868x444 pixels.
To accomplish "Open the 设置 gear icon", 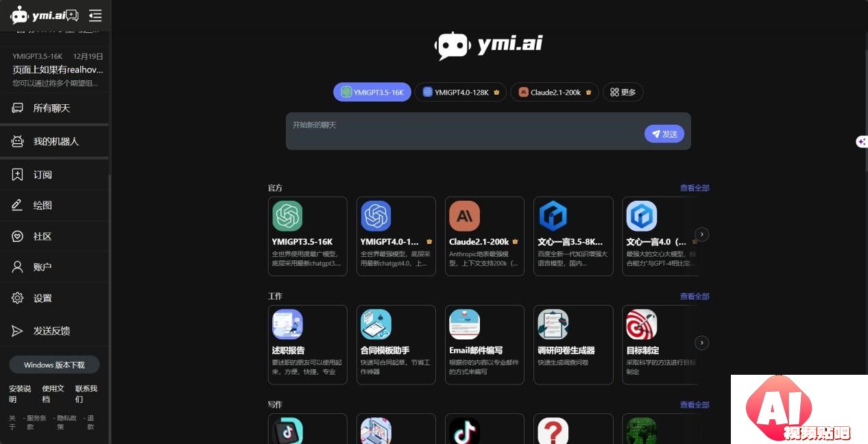I will click(x=18, y=298).
